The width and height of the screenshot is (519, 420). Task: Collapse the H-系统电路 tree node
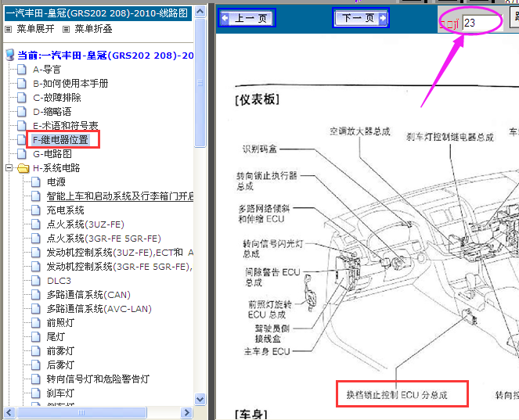pyautogui.click(x=9, y=168)
